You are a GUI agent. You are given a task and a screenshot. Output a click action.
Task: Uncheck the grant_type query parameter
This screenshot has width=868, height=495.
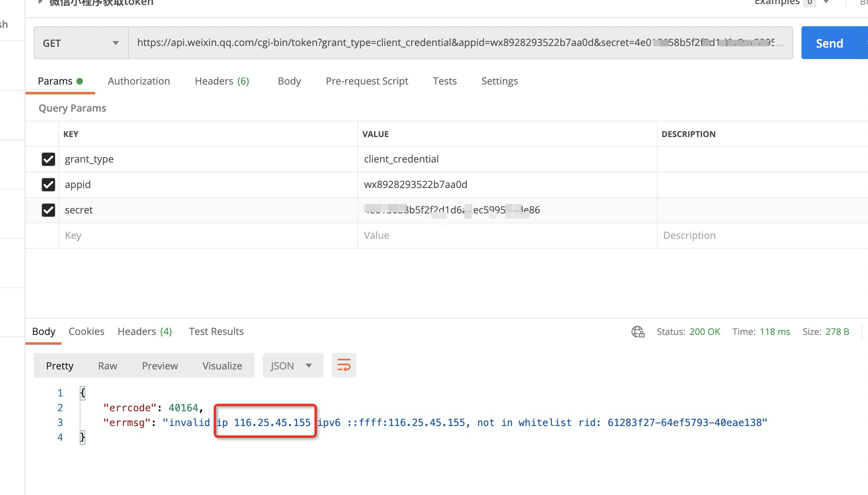click(x=48, y=159)
